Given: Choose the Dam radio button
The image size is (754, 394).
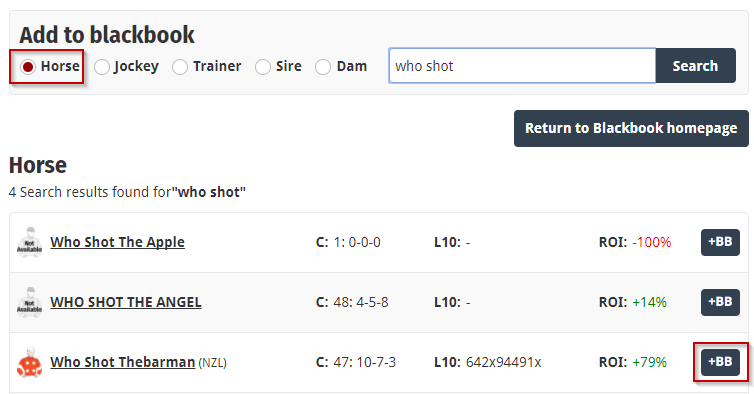Looking at the screenshot, I should click(x=323, y=66).
